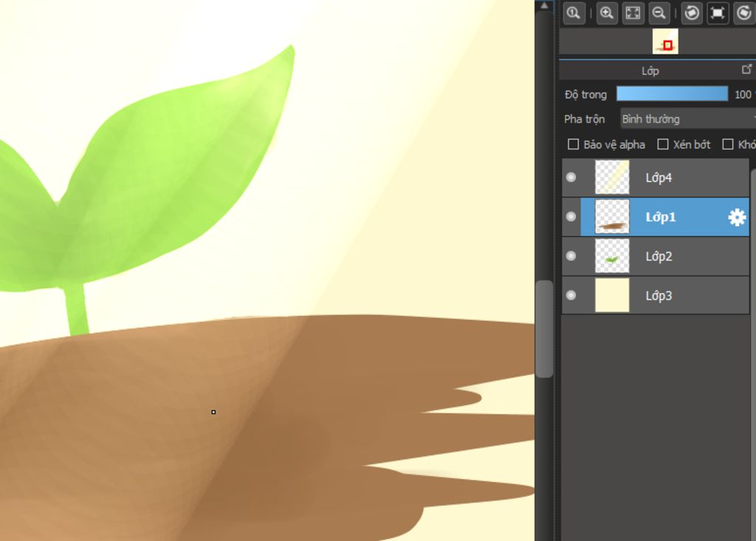Rotate canvas counterclockwise icon

pos(692,13)
